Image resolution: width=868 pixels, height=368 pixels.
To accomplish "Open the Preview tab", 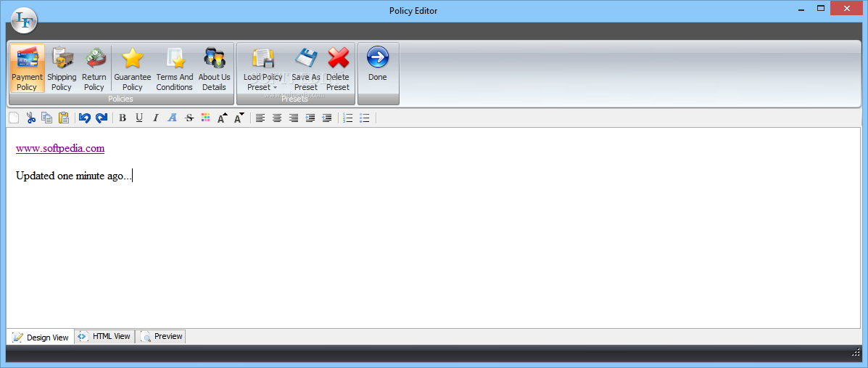I will 160,336.
